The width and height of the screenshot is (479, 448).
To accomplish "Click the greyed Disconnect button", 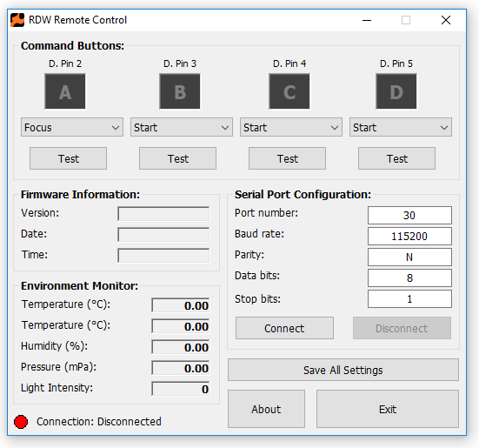I will pos(402,328).
